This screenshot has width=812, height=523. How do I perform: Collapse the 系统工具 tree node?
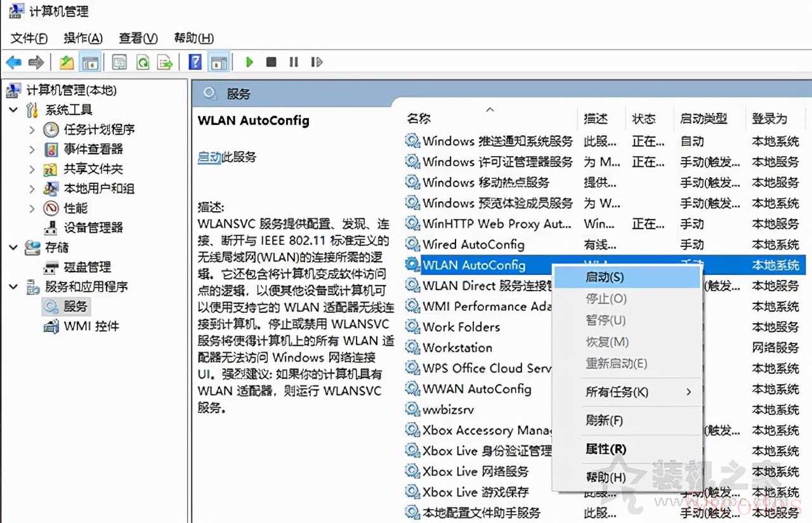point(13,110)
